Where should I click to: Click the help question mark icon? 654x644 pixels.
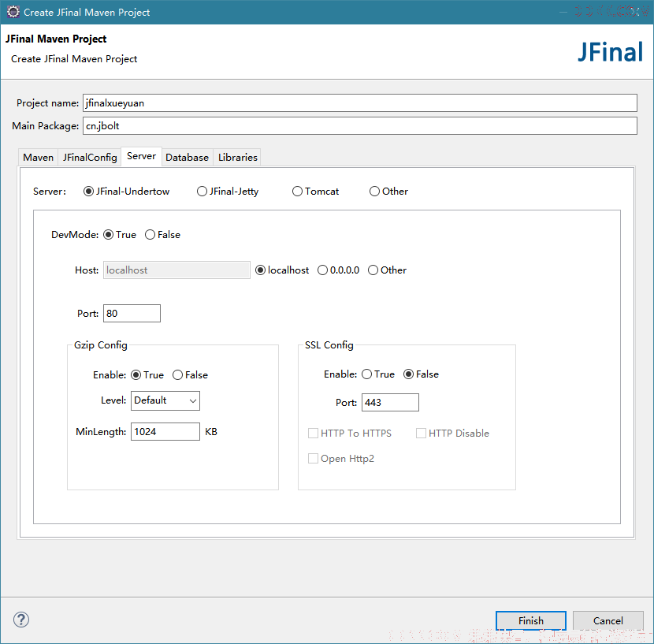[x=20, y=620]
